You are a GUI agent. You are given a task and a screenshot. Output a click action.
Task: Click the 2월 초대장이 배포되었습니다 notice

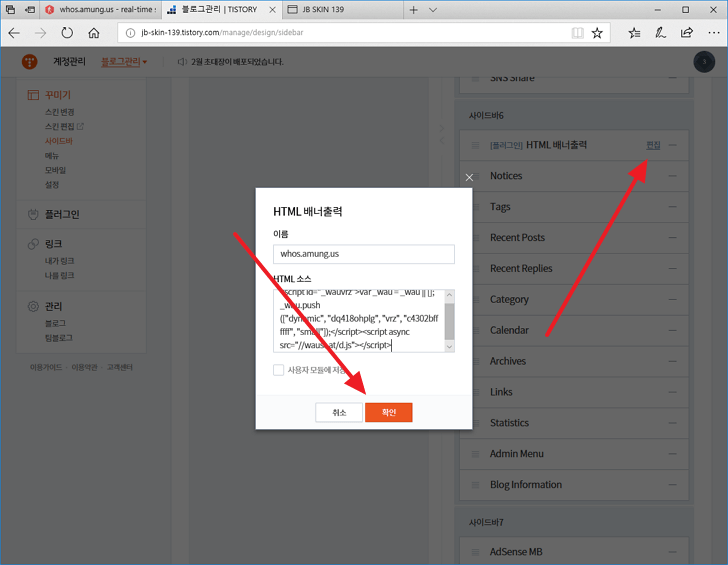[237, 62]
